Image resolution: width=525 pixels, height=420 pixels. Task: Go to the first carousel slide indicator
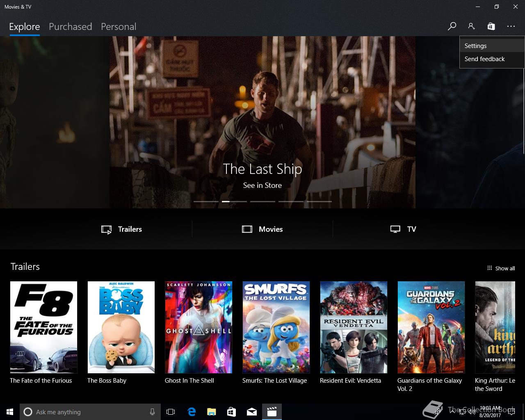206,201
